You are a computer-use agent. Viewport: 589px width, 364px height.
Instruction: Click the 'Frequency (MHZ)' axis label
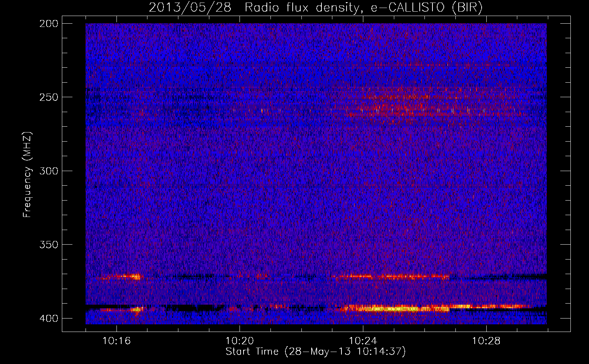27,175
